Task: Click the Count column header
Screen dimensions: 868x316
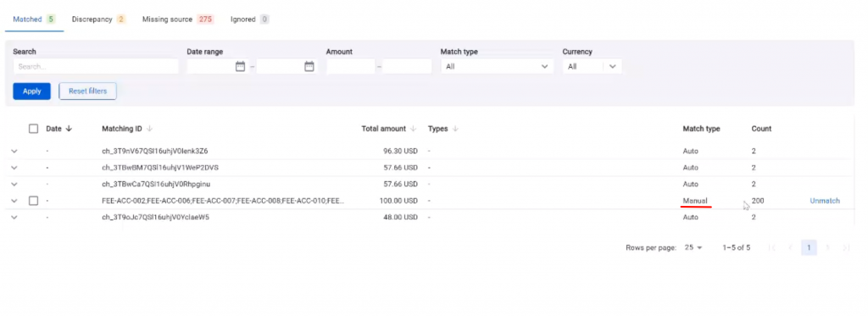Action: click(761, 129)
